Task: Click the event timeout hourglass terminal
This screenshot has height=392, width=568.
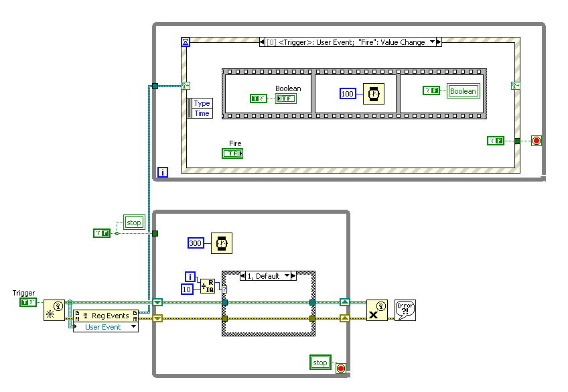Action: pyautogui.click(x=186, y=42)
